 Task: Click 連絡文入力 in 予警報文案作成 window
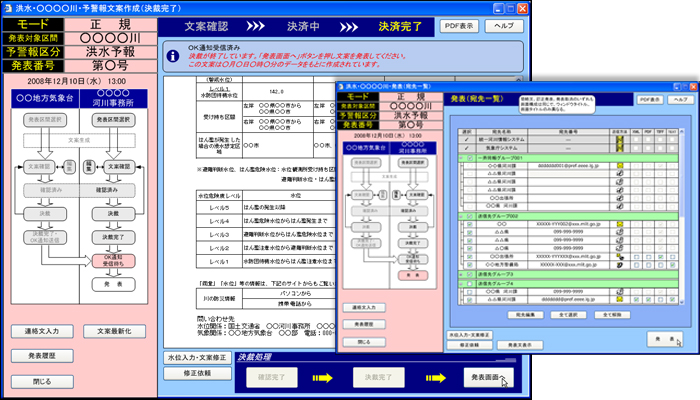tap(42, 331)
